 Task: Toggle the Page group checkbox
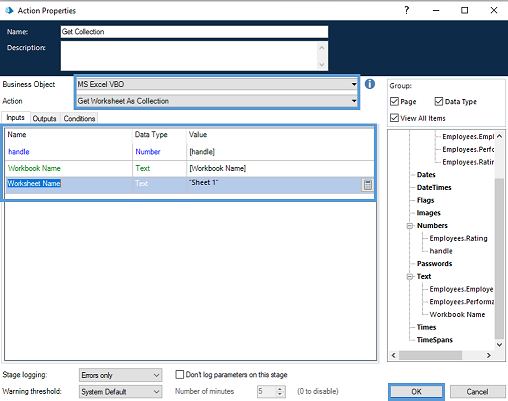(x=394, y=101)
